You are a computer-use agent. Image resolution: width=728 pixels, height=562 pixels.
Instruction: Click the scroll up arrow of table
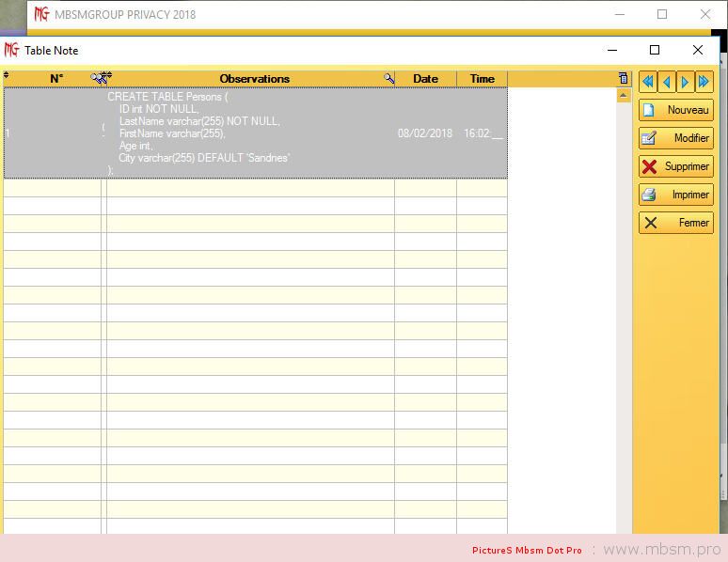click(624, 96)
